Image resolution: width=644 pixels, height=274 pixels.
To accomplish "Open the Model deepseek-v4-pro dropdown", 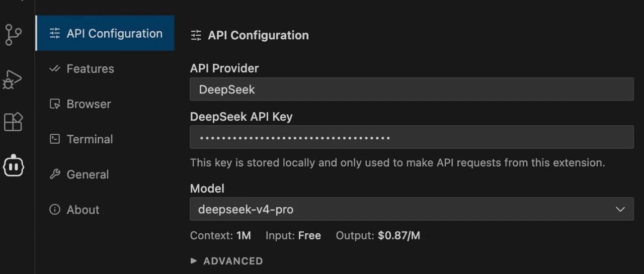I will (412, 209).
